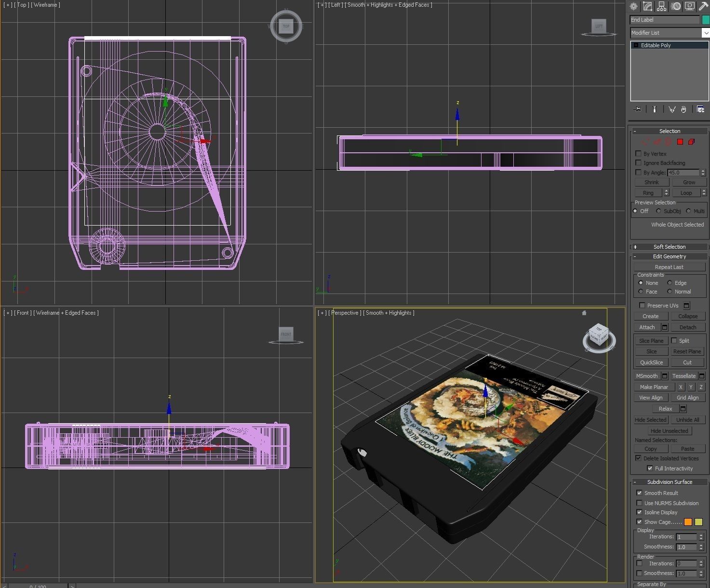Uncheck Full Interactivity
Viewport: 710px width, 588px height.
tap(650, 468)
